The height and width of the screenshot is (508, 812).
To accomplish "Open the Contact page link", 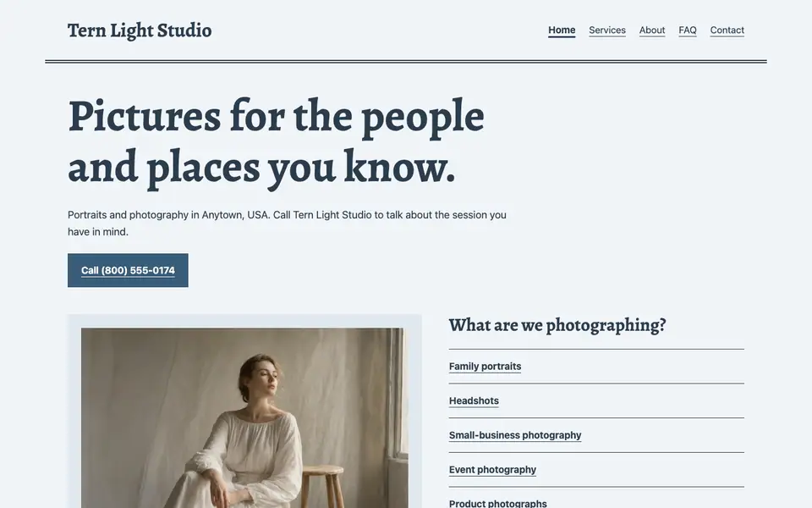I will coord(727,30).
